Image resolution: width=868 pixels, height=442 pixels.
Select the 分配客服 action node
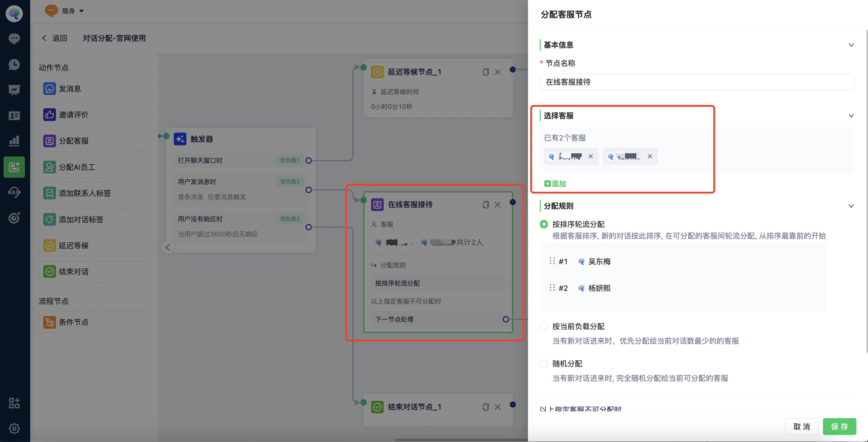(x=94, y=141)
